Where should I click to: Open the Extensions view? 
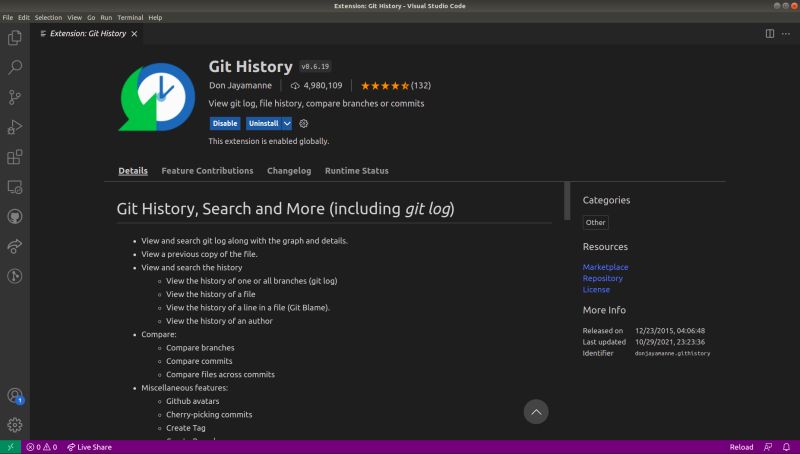(x=15, y=157)
